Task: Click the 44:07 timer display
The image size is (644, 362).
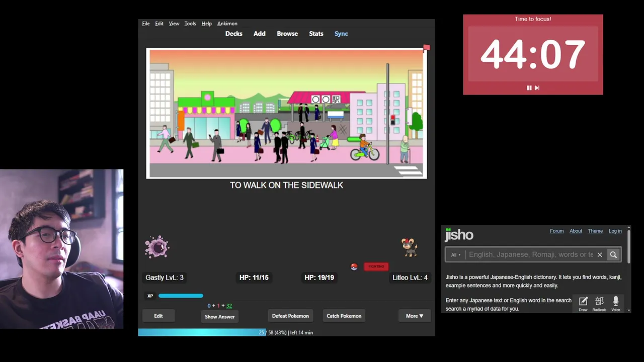Action: pyautogui.click(x=533, y=54)
